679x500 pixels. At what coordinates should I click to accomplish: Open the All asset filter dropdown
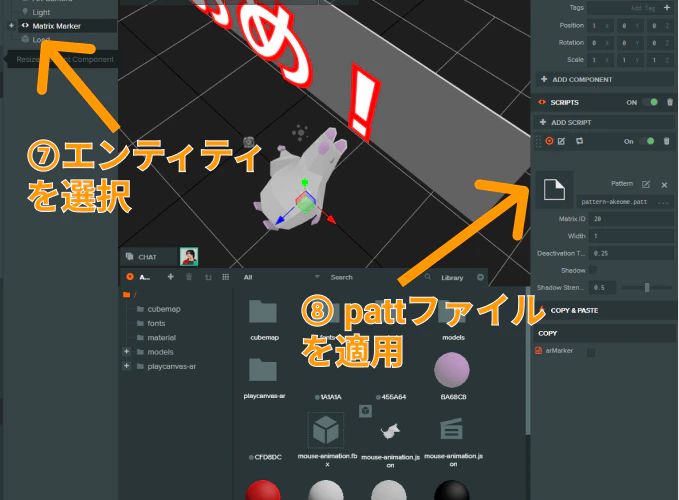[281, 277]
